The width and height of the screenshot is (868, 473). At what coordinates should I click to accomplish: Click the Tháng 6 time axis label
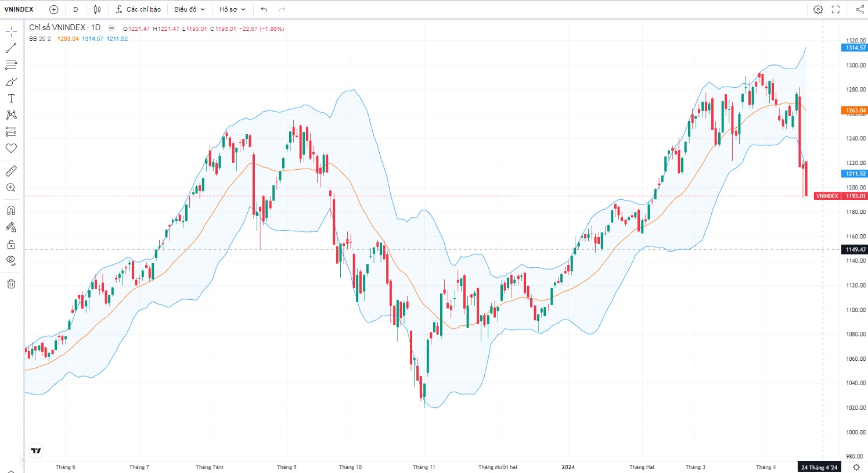pyautogui.click(x=66, y=467)
